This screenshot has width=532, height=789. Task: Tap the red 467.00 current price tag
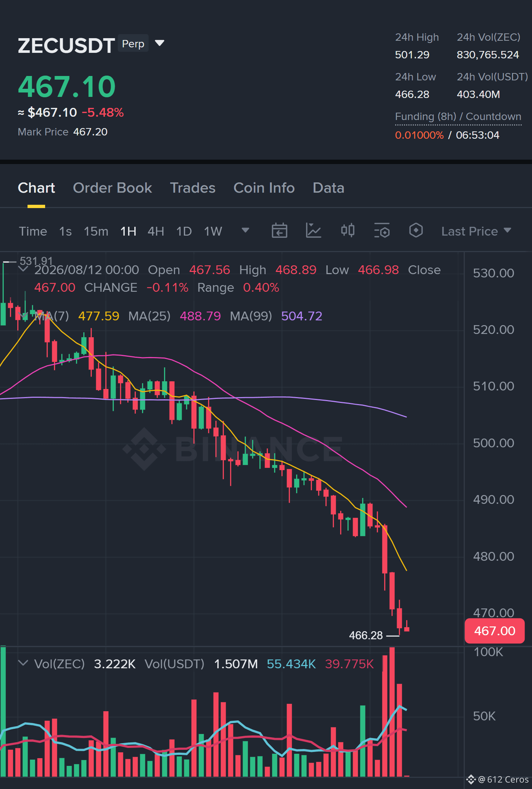495,631
